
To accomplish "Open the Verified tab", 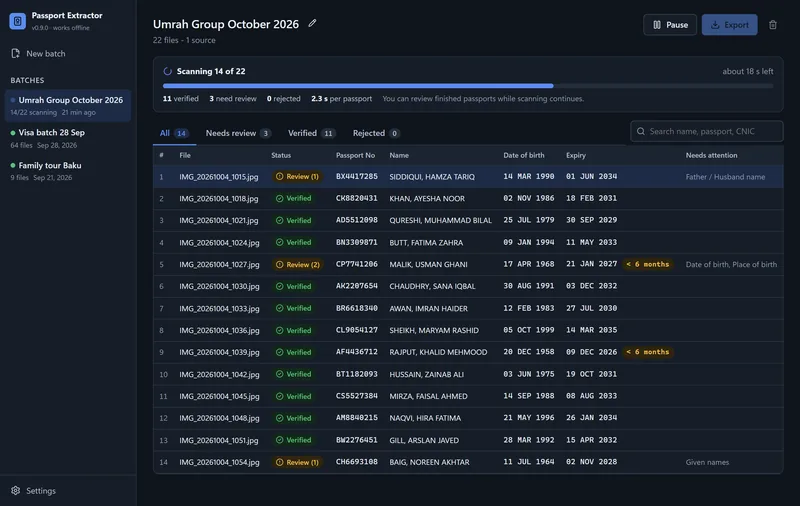I will pos(311,133).
